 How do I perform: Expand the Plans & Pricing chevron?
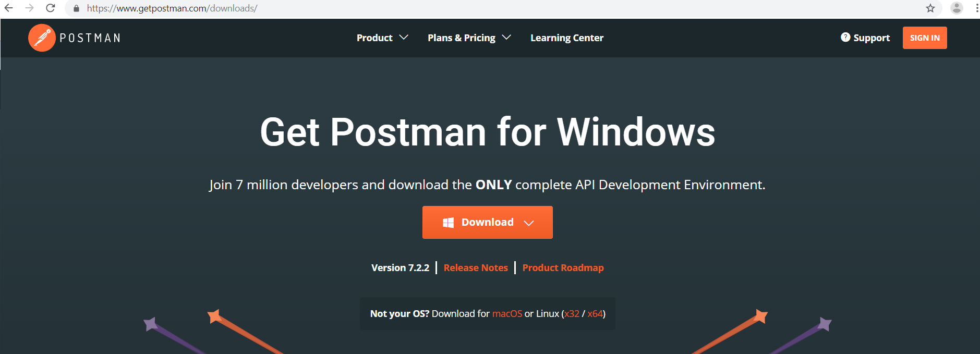tap(506, 38)
